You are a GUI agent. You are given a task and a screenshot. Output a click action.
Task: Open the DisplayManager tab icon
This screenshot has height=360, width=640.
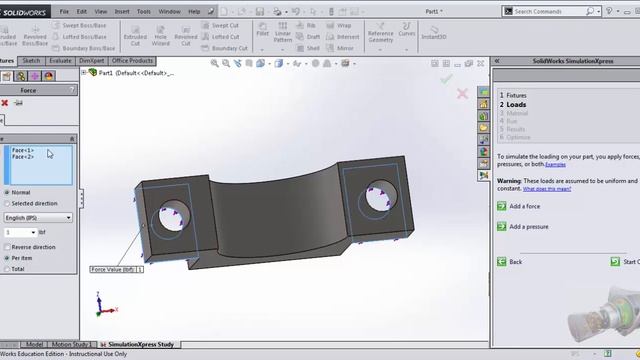pyautogui.click(x=49, y=76)
